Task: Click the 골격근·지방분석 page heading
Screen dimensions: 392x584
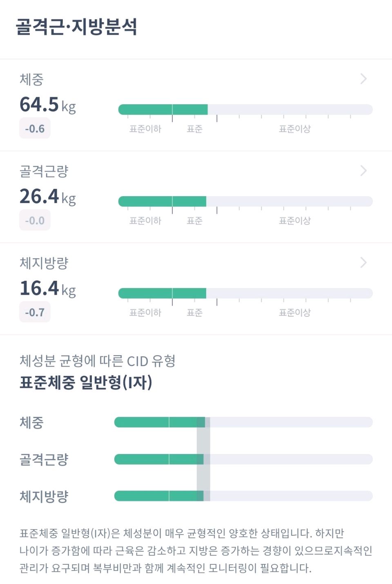Action: [76, 27]
